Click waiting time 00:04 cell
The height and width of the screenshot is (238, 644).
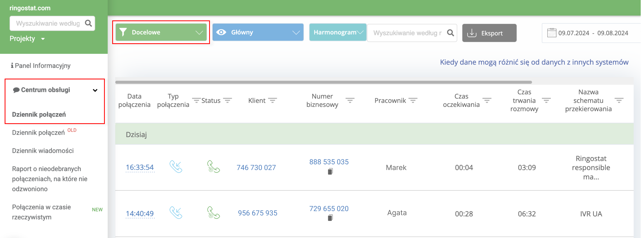point(464,168)
